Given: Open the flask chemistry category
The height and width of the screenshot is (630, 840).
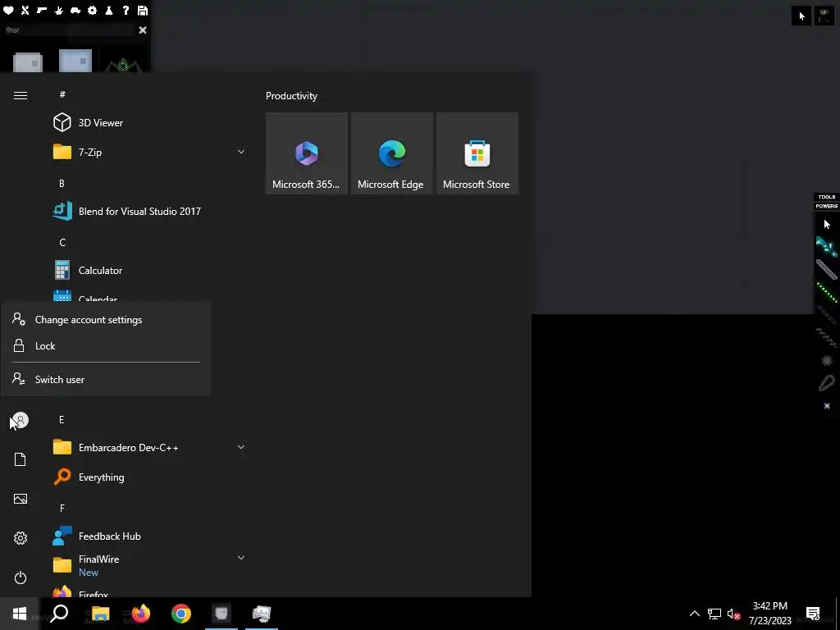Looking at the screenshot, I should pyautogui.click(x=109, y=10).
